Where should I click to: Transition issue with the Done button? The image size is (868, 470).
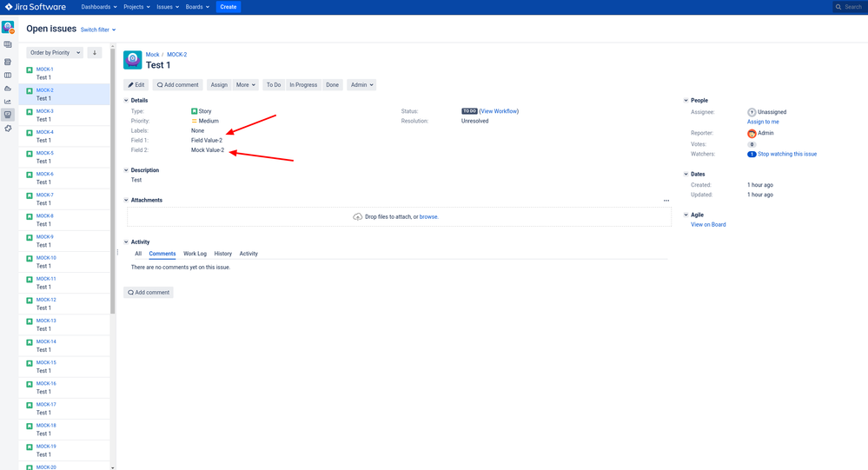(332, 85)
